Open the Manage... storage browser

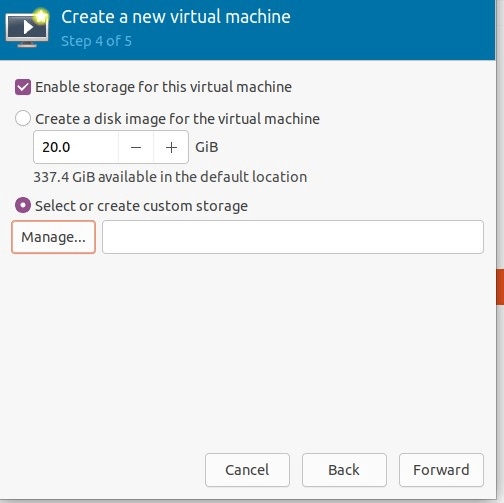(x=54, y=237)
